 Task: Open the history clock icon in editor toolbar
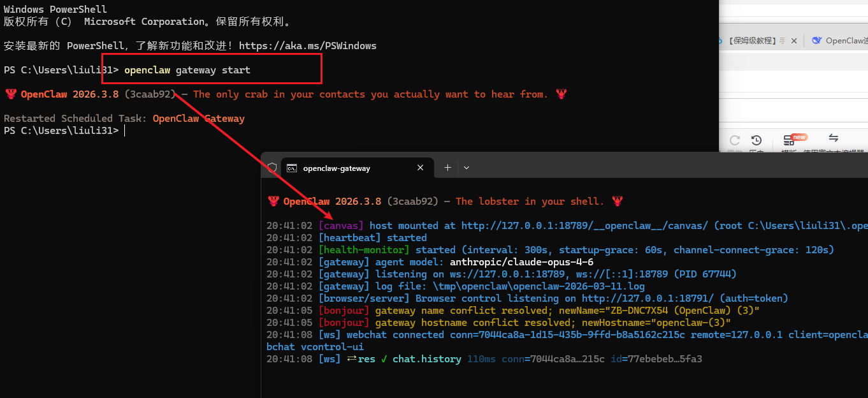pos(756,140)
